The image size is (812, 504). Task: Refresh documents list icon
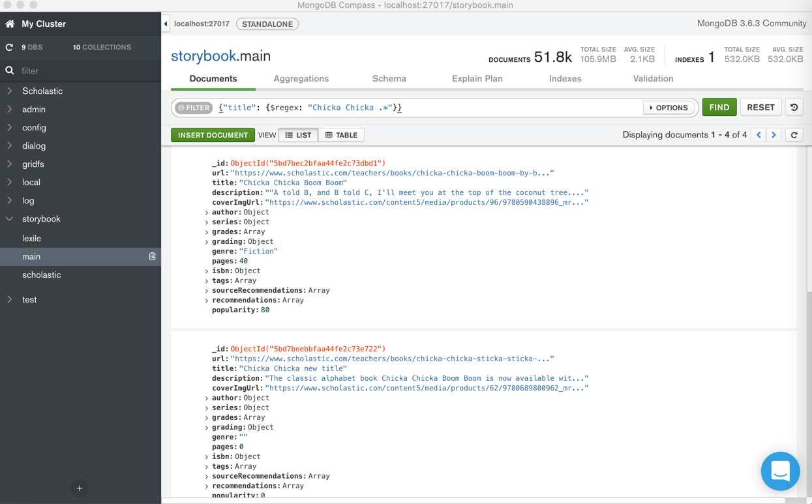[794, 135]
